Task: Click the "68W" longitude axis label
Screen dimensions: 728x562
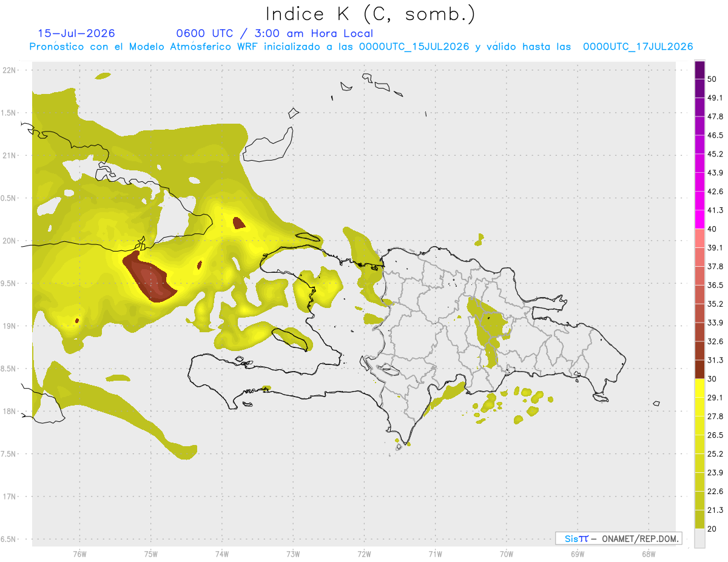Action: (x=649, y=554)
